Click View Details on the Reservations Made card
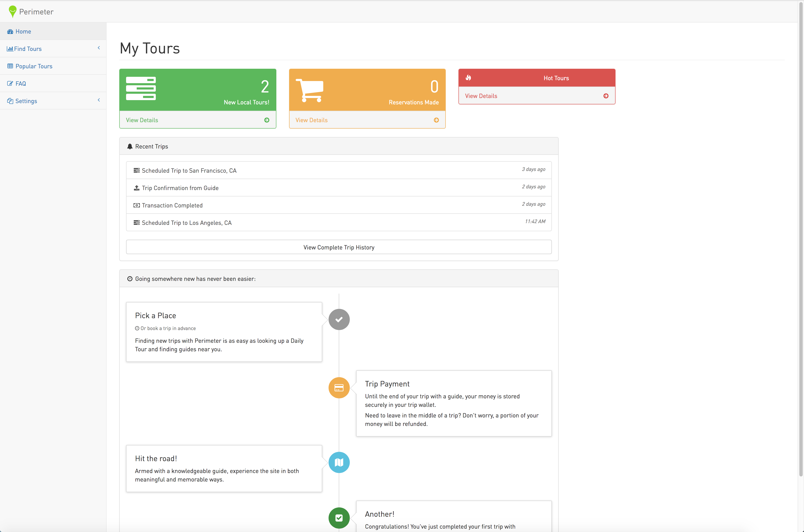This screenshot has height=532, width=804. [x=311, y=120]
